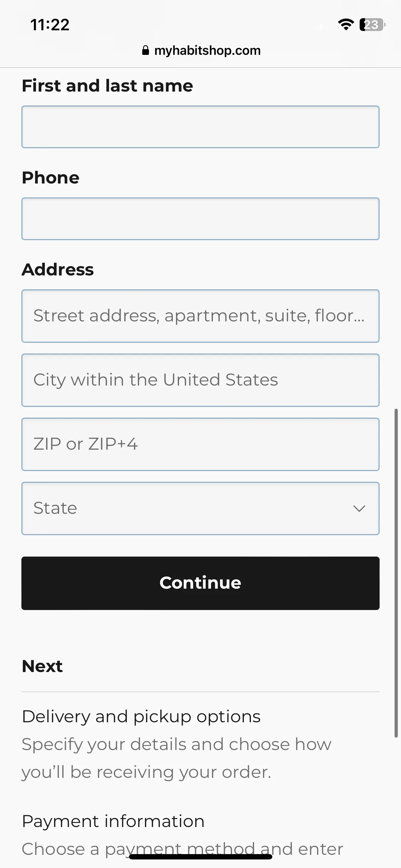Viewport: 401px width, 868px height.
Task: Focus the Phone input field
Action: [200, 219]
